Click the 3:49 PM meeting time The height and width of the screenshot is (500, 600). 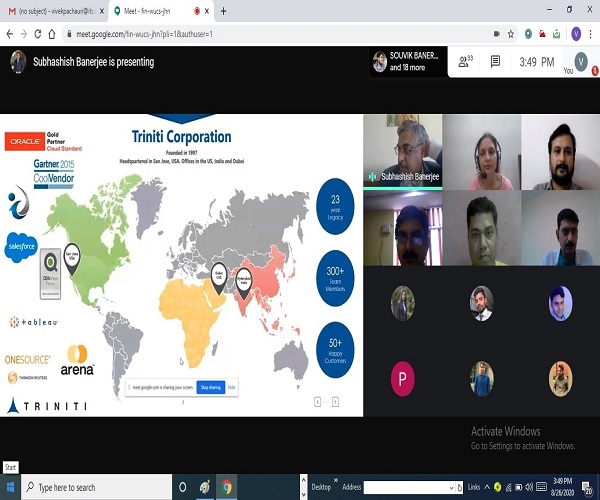536,62
